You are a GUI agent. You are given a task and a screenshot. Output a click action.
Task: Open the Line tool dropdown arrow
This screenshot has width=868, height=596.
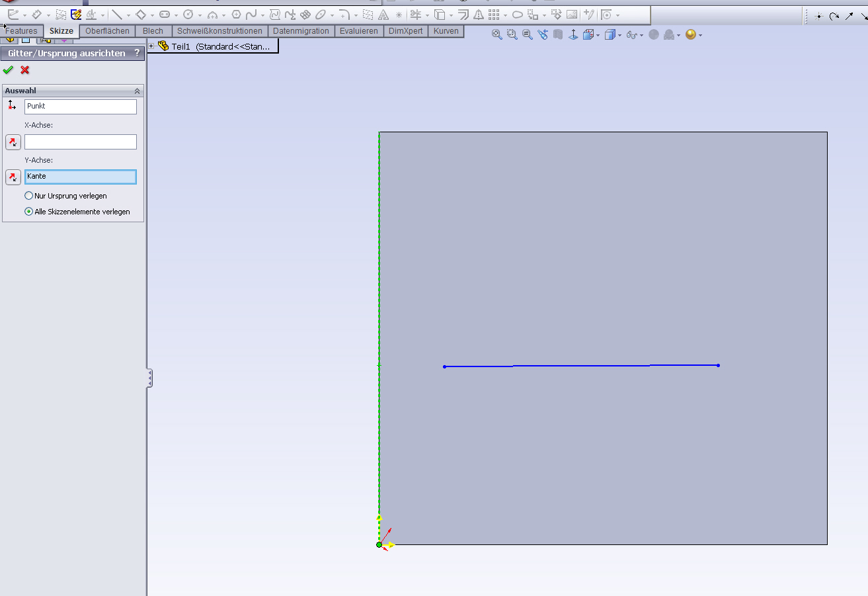(128, 15)
